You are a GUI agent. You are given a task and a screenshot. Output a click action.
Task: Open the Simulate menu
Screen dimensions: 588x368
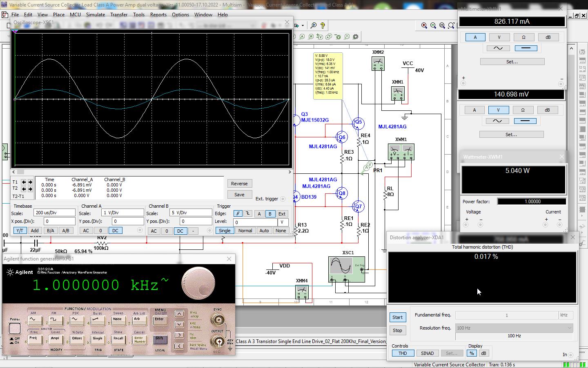point(96,14)
